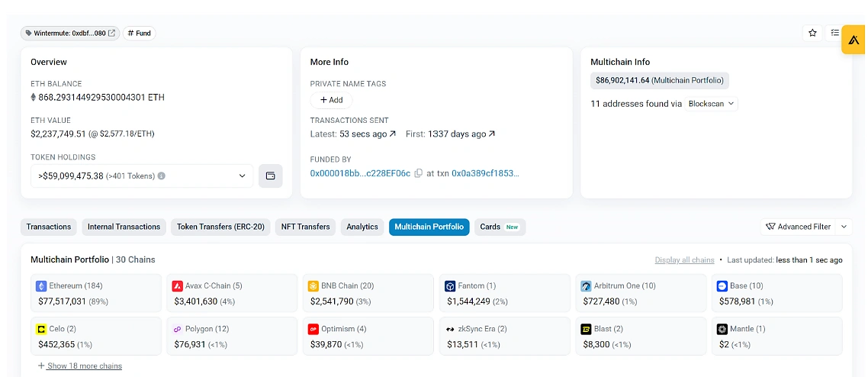
Task: Select the $2,237,749.51 ETH value text
Action: (58, 134)
